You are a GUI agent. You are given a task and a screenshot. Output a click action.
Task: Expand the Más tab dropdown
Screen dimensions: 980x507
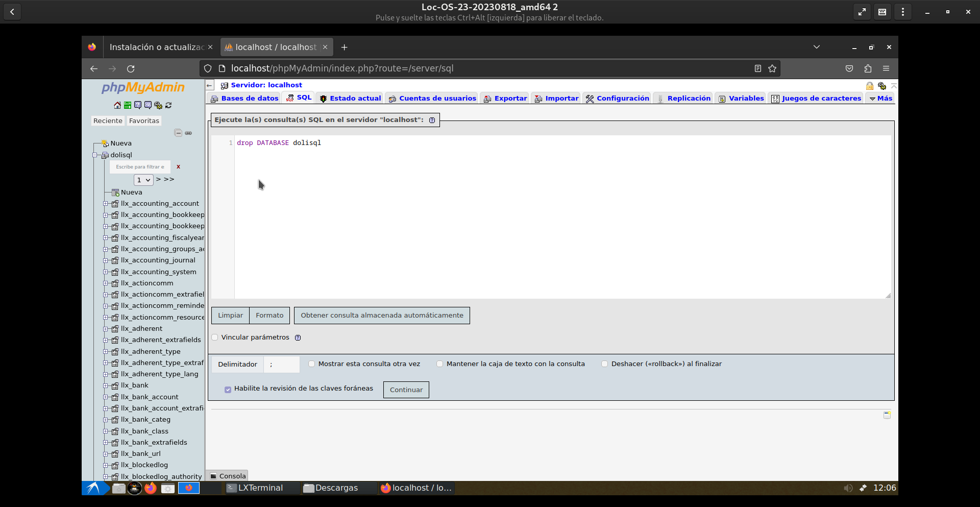pos(881,99)
